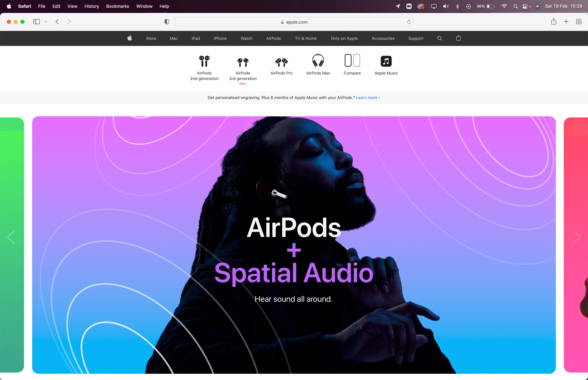
Task: Open the Support link
Action: pyautogui.click(x=415, y=38)
